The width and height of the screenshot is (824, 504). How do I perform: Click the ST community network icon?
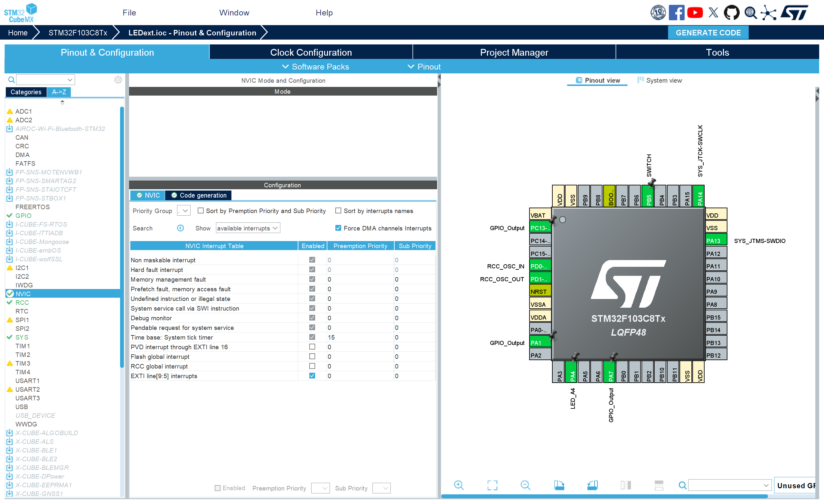point(769,13)
